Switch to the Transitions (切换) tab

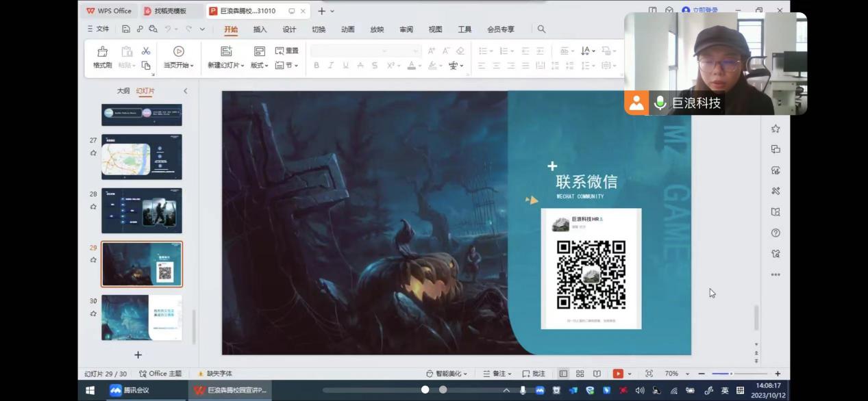coord(319,29)
